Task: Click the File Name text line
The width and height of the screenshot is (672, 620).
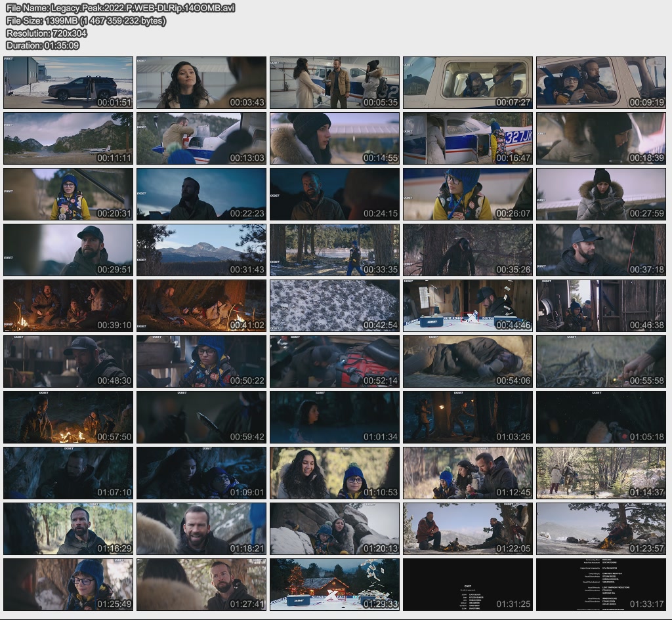Action: 120,8
